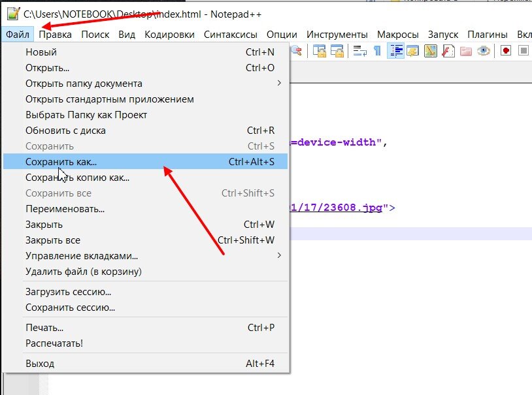Expand the Управление вкладками submenu
The width and height of the screenshot is (532, 395).
tap(145, 256)
